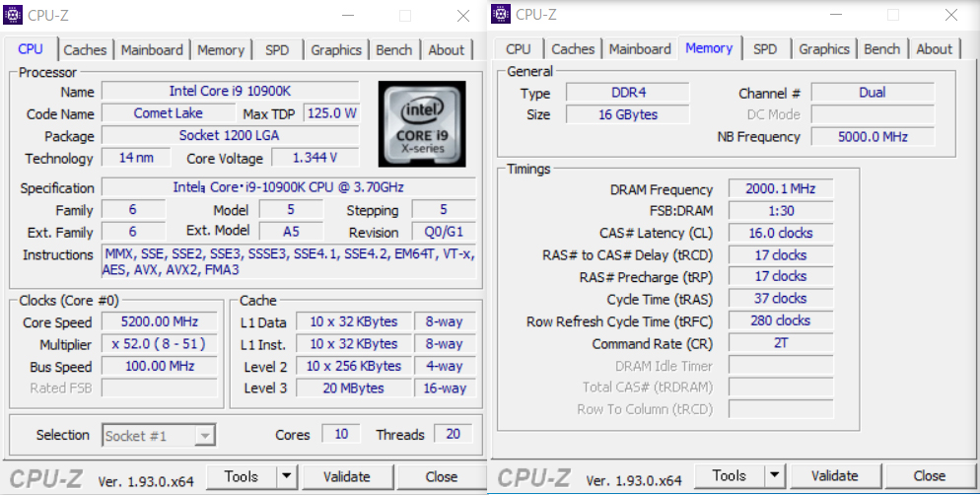Open About tab in left CPU-Z window
Image resolution: width=980 pixels, height=496 pixels.
[x=447, y=50]
